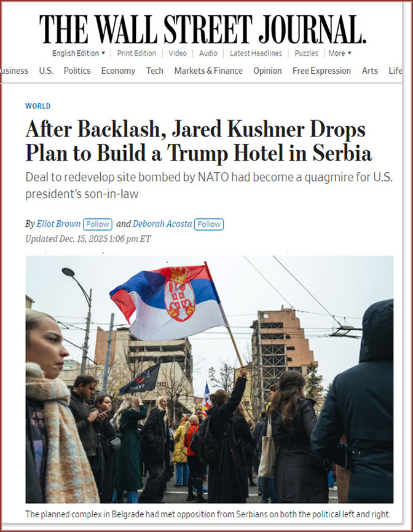Go to Markets & Finance
This screenshot has width=413, height=532.
[x=208, y=71]
